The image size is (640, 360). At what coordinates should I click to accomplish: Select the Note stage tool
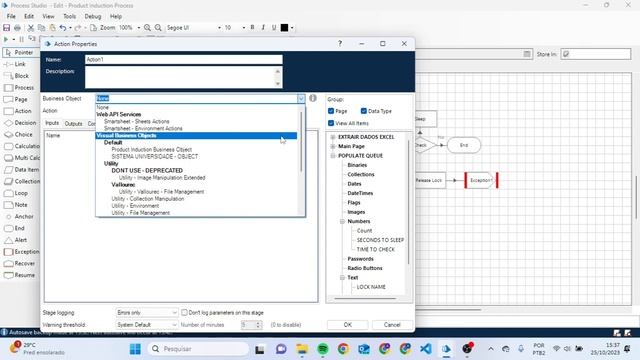click(16, 205)
